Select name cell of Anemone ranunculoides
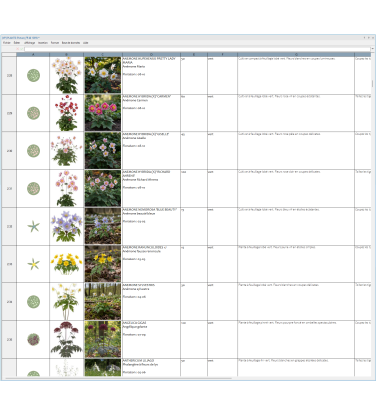376x415 pixels. coord(151,264)
